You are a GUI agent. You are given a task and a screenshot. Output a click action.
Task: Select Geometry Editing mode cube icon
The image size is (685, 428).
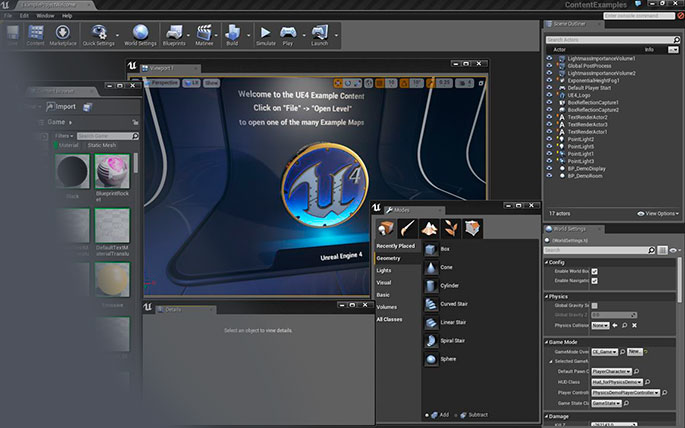pyautogui.click(x=472, y=228)
